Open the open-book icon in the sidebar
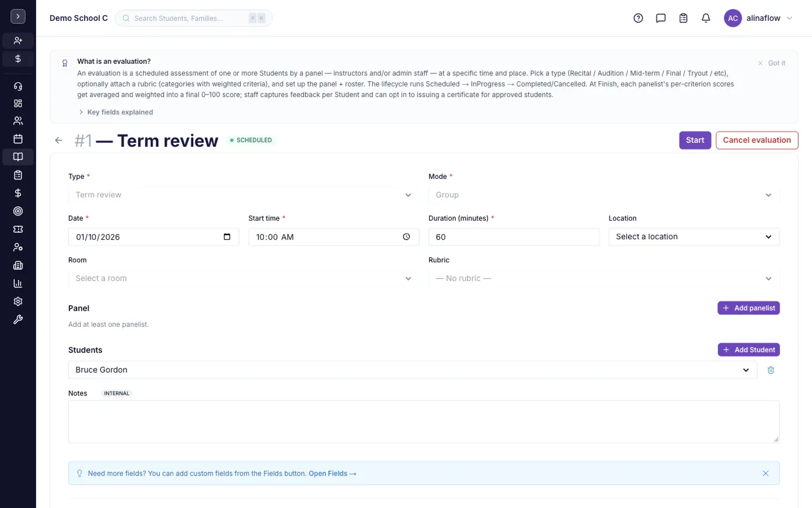812x508 pixels. (18, 157)
